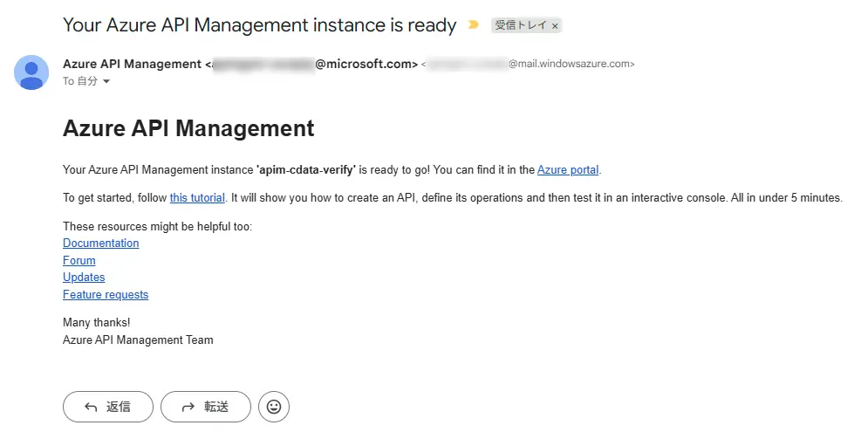Click the email subject 'Your Azure API Management instance is ready'

(260, 25)
